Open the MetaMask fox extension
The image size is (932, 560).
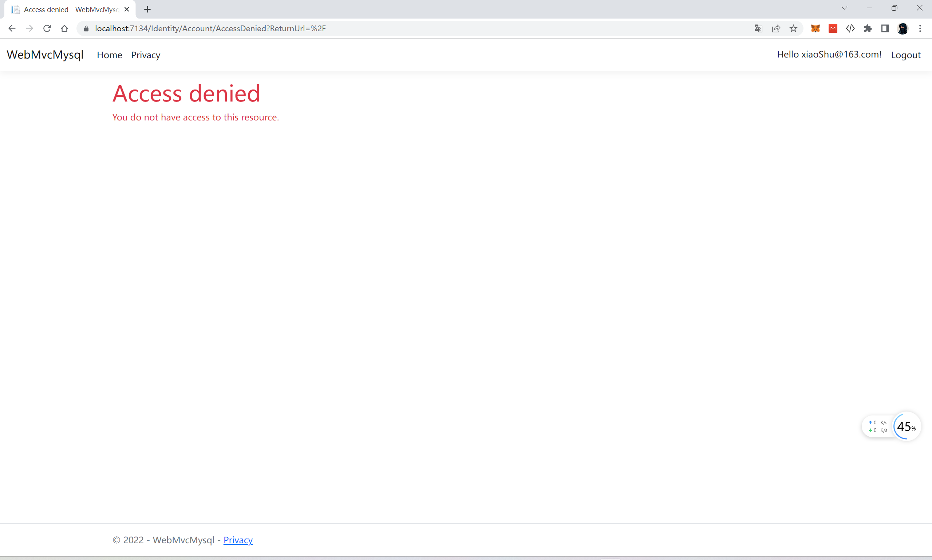click(x=815, y=28)
